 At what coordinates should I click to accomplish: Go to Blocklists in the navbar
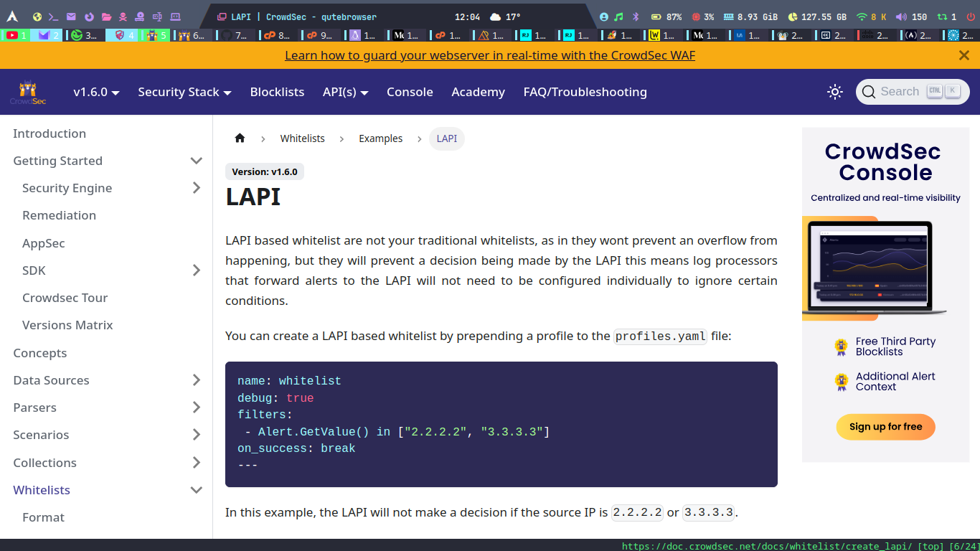coord(277,92)
